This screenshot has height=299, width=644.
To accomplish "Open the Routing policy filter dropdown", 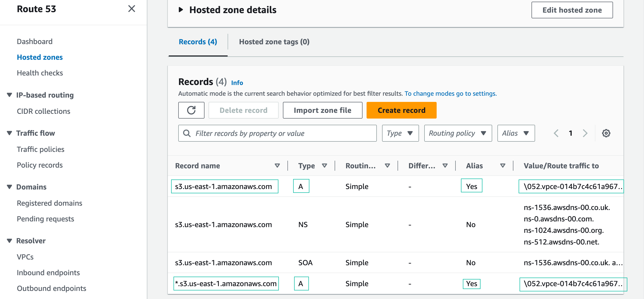I will [458, 133].
